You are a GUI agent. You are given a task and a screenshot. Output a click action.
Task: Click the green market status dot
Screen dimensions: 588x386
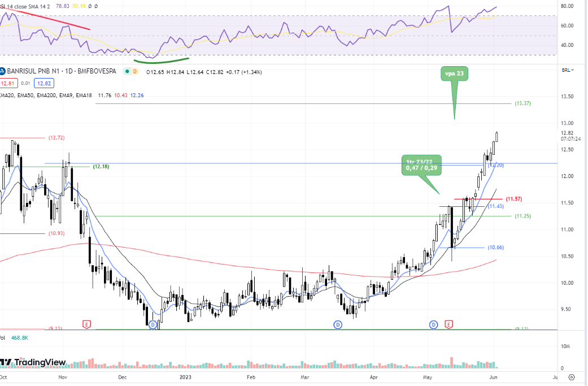click(128, 71)
